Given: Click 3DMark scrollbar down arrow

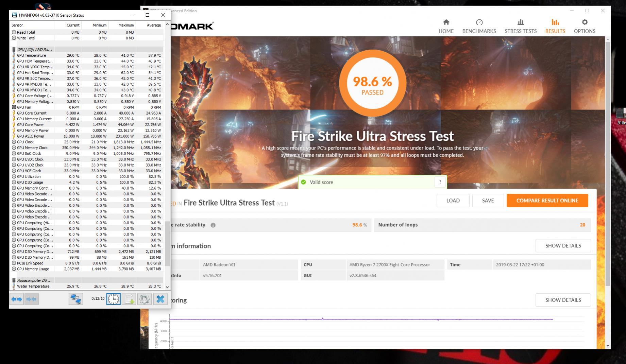Looking at the screenshot, I should tap(608, 346).
